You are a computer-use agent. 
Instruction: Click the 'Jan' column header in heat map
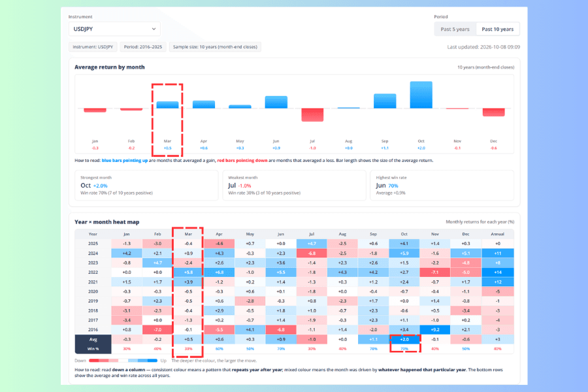(127, 234)
